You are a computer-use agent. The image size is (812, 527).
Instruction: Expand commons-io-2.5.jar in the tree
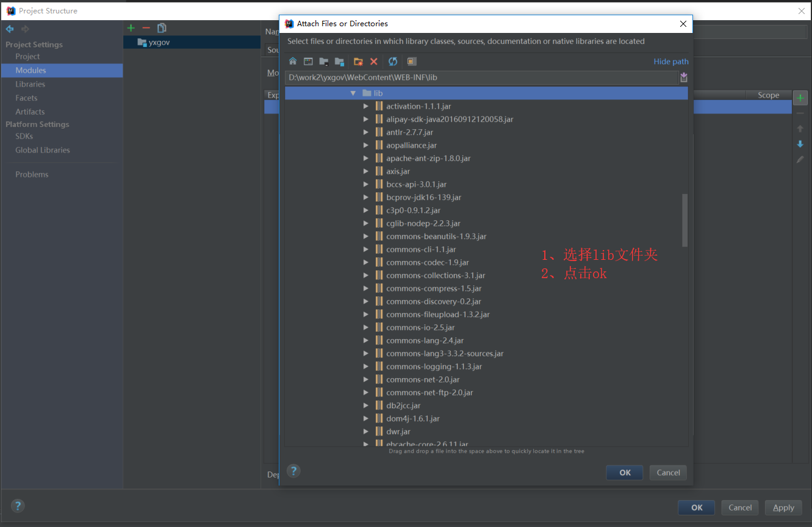[x=367, y=327]
